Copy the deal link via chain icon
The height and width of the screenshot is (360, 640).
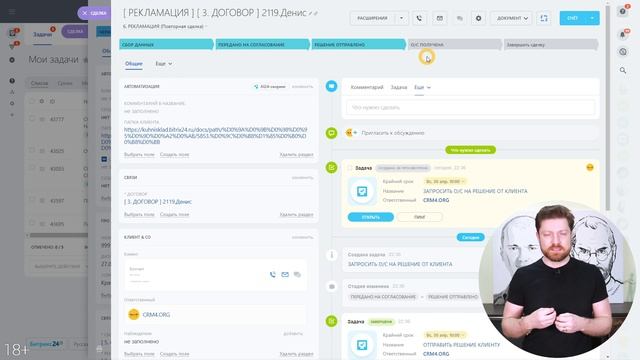316,13
